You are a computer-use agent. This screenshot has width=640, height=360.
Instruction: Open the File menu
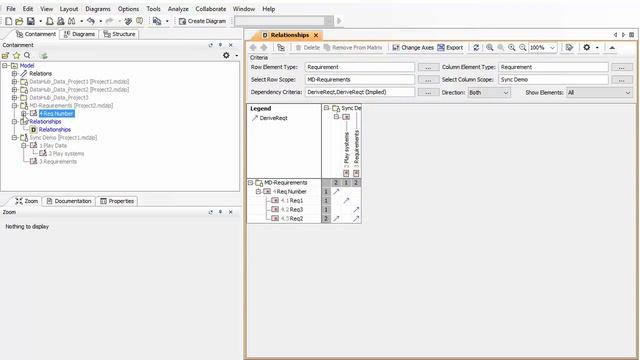(11, 9)
